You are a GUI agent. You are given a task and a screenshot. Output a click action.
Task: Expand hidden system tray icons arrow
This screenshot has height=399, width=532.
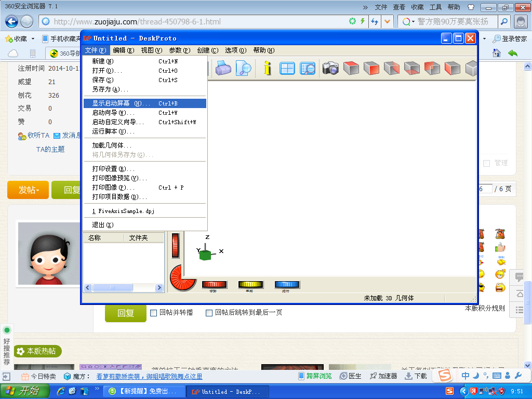[463, 391]
